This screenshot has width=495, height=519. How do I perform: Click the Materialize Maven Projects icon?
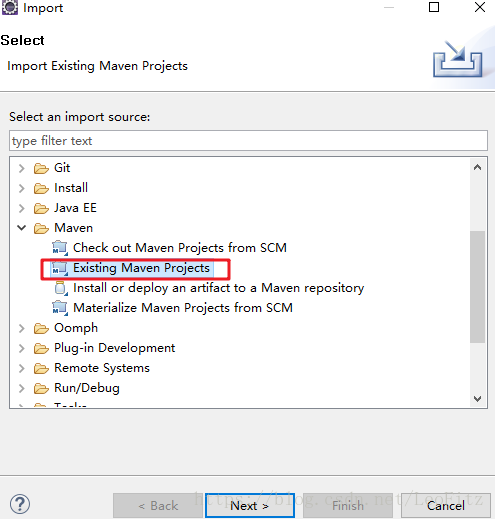[60, 308]
